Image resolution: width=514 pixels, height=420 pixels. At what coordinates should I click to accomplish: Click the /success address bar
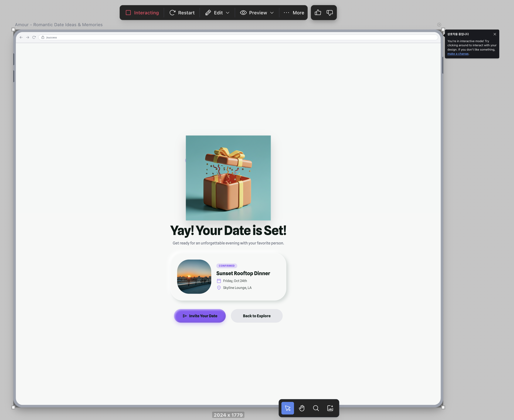point(238,38)
